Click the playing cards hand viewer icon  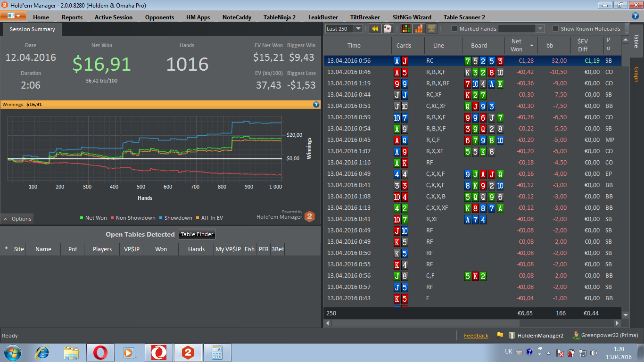click(x=387, y=29)
